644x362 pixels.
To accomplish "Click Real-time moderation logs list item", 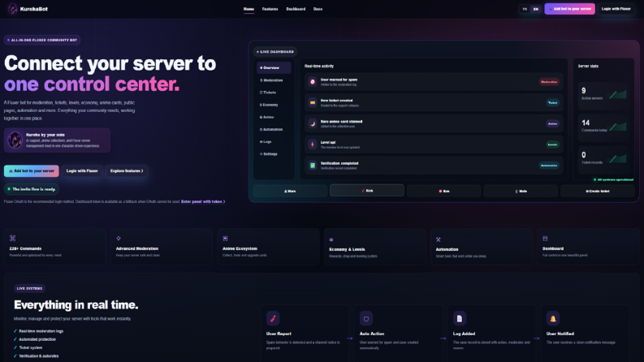I will [x=38, y=331].
